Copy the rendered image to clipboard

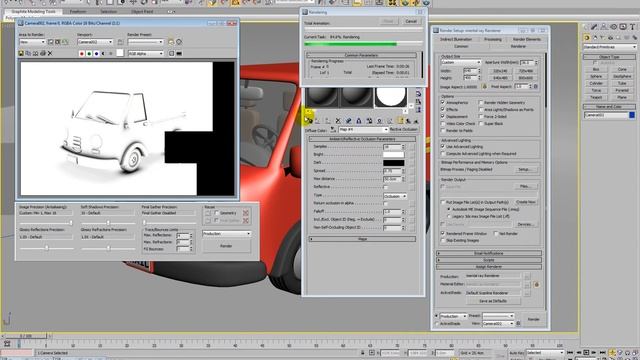pos(28,53)
